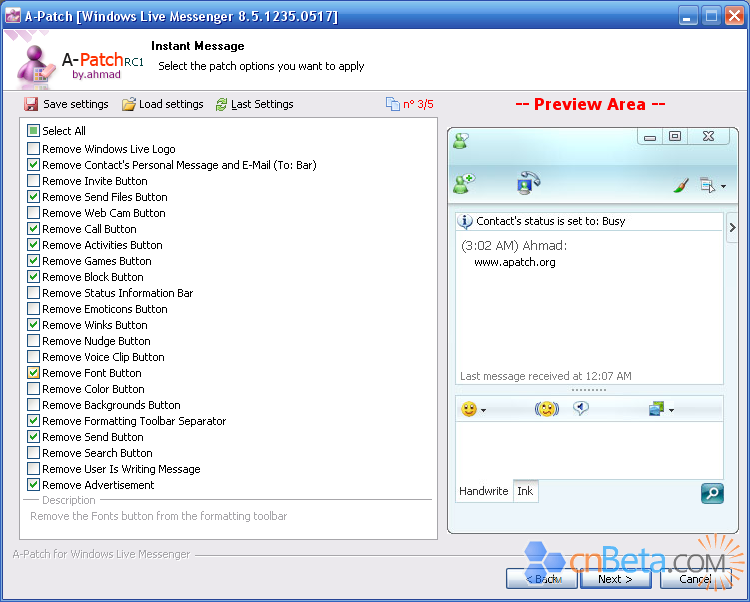The image size is (750, 602).
Task: Click the smiley emoticons icon
Action: pyautogui.click(x=469, y=409)
